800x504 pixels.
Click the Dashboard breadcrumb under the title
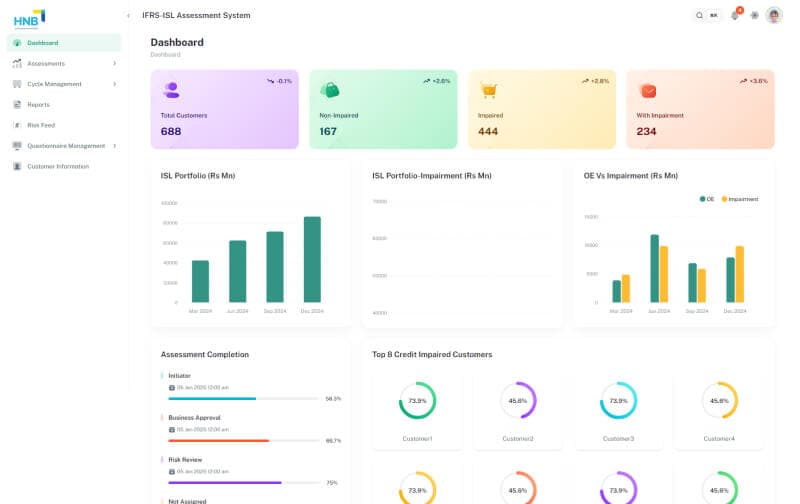tap(165, 55)
